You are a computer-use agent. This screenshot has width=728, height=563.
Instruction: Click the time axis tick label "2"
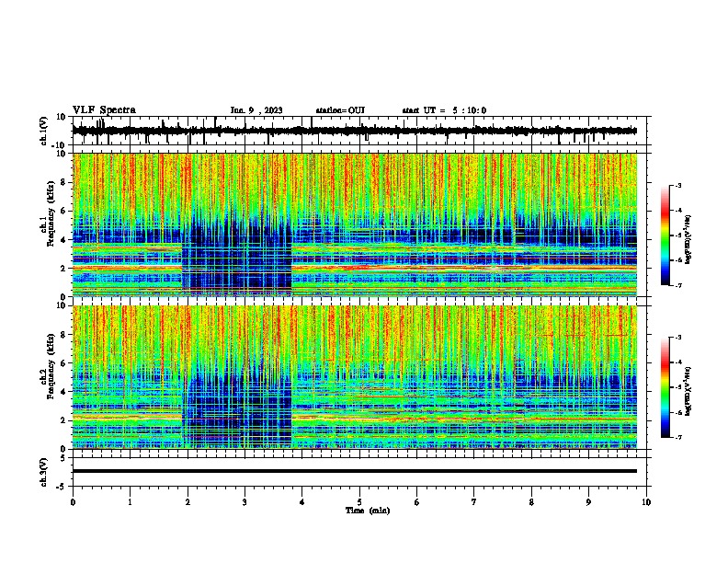pyautogui.click(x=188, y=502)
